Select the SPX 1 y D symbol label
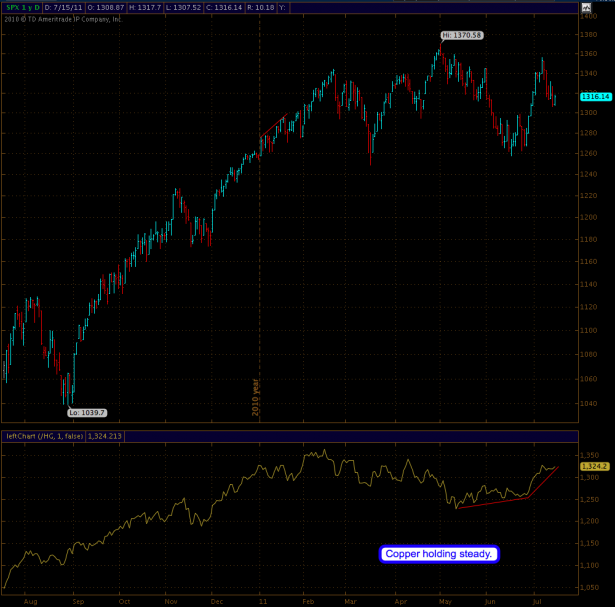The image size is (615, 607). [x=23, y=7]
